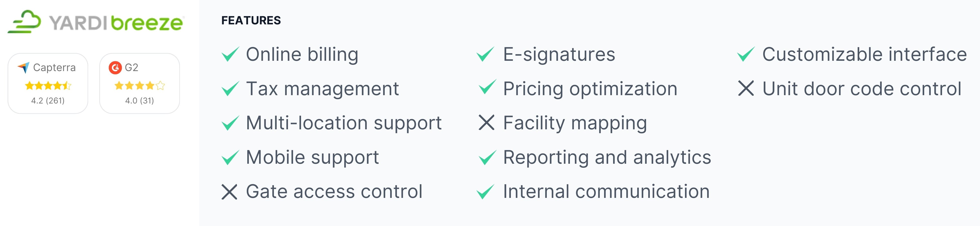Click the Mobile support label
The height and width of the screenshot is (226, 980).
pyautogui.click(x=312, y=157)
